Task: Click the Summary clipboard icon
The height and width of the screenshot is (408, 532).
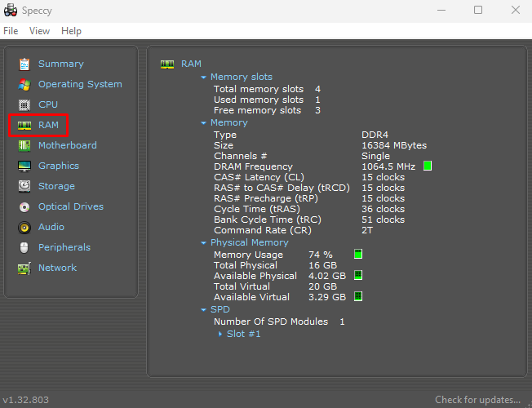Action: 24,64
